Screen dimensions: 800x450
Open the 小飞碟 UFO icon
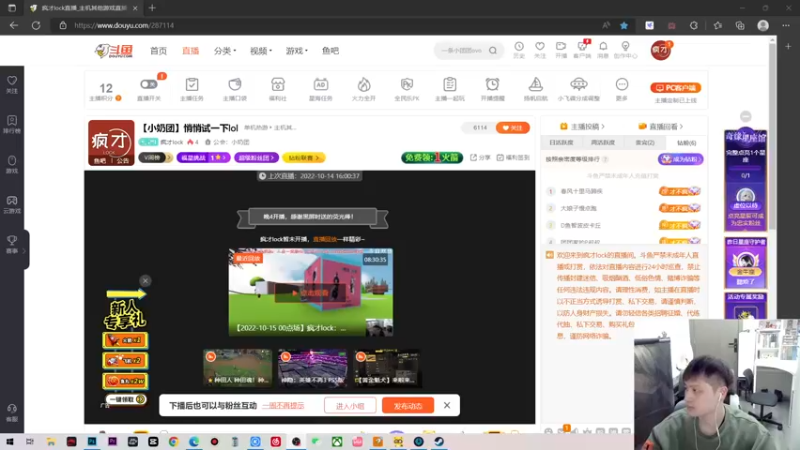click(579, 84)
